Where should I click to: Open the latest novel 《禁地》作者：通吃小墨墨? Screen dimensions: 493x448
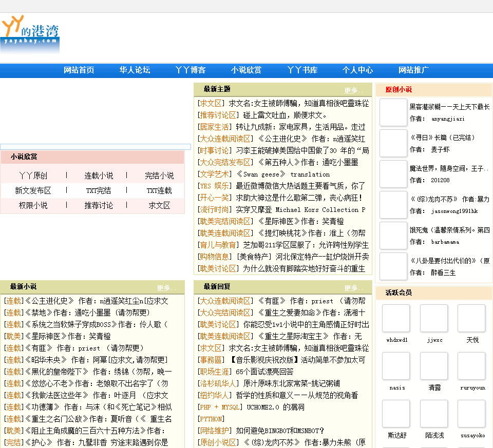point(88,313)
